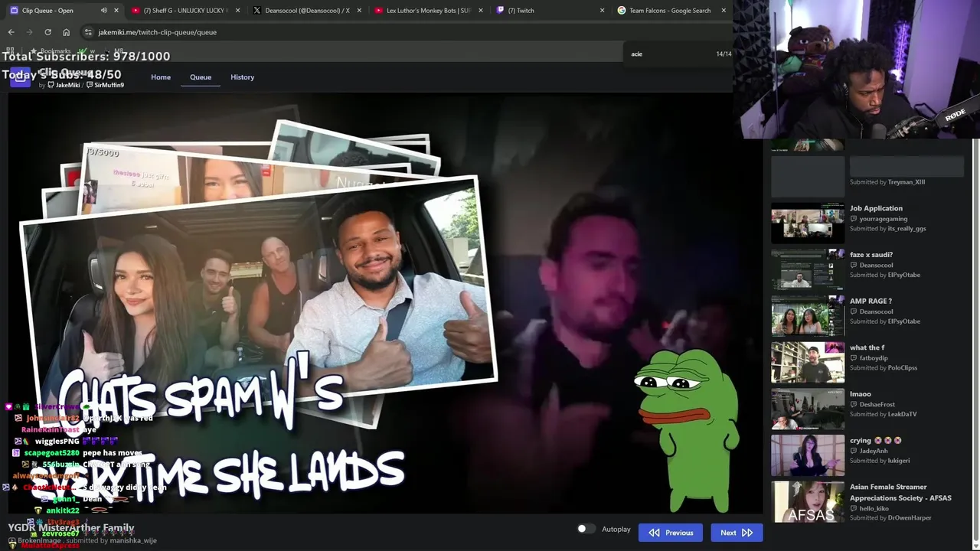Image resolution: width=980 pixels, height=551 pixels.
Task: Open the SirMuffin9 Twitch link
Action: click(x=105, y=85)
